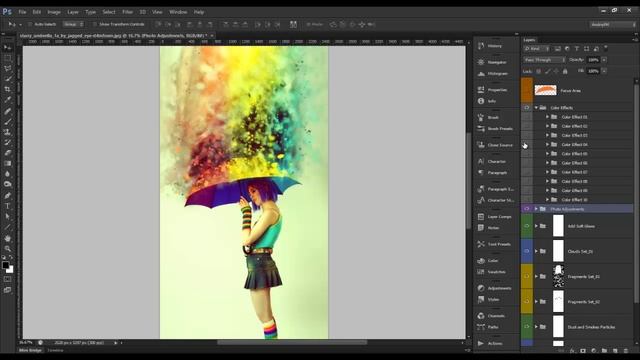Click the canvas horizontal scrollbar
This screenshot has width=640, height=360.
click(292, 342)
